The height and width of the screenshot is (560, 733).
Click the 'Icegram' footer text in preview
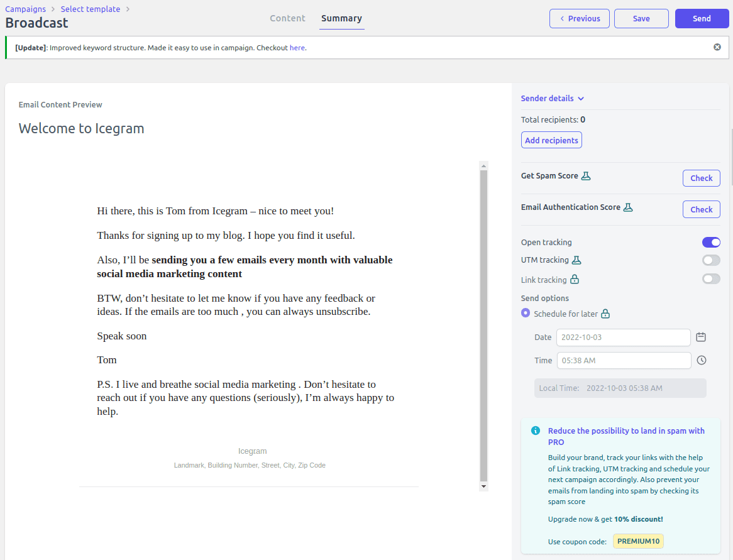(253, 451)
